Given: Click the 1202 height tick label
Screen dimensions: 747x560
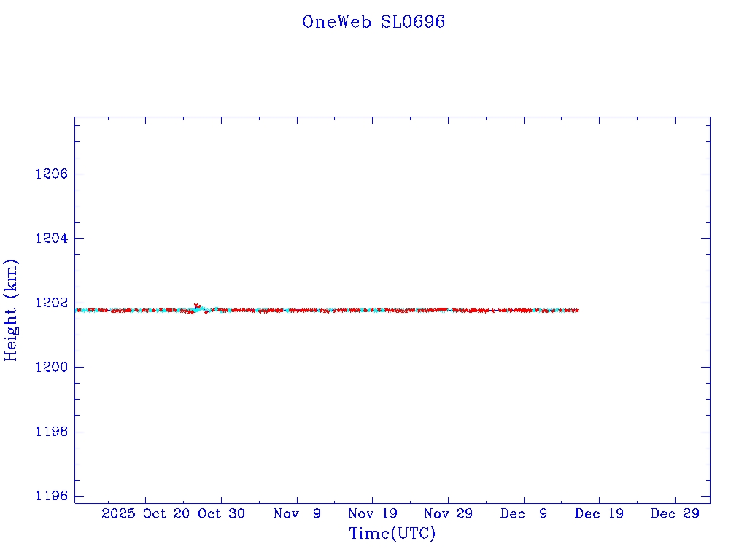Looking at the screenshot, I should point(51,303).
